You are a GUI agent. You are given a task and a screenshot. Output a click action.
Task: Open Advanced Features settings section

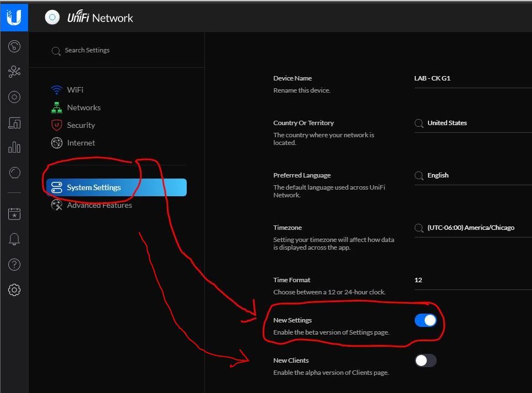(x=99, y=205)
